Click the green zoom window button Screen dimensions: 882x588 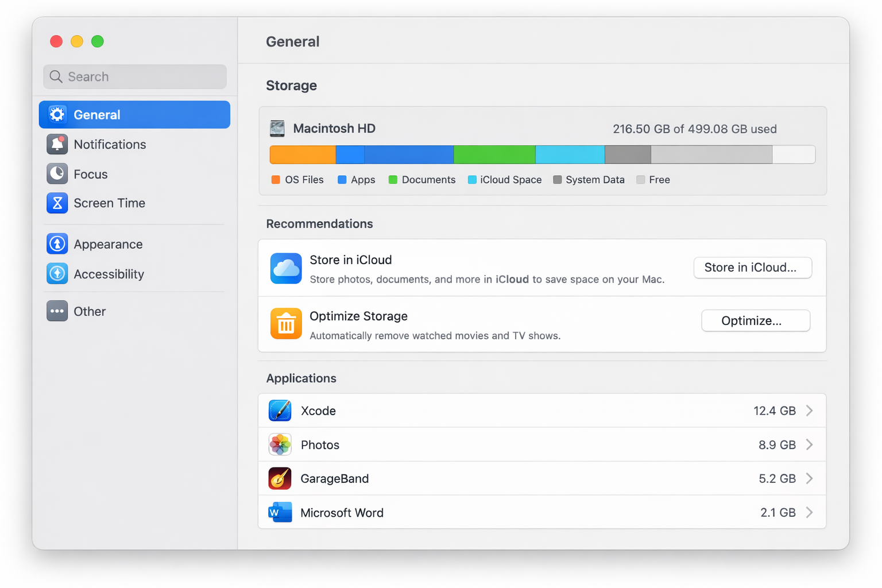(98, 41)
